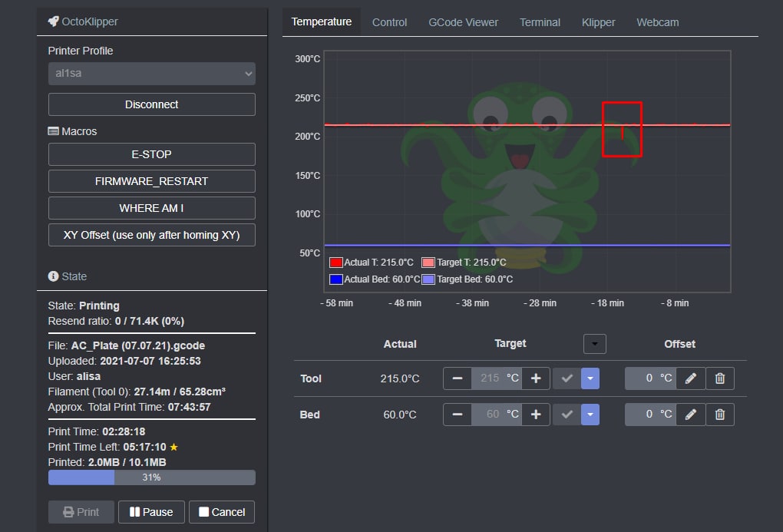Image resolution: width=783 pixels, height=532 pixels.
Task: Click the User alisa entry
Action: pyautogui.click(x=74, y=376)
